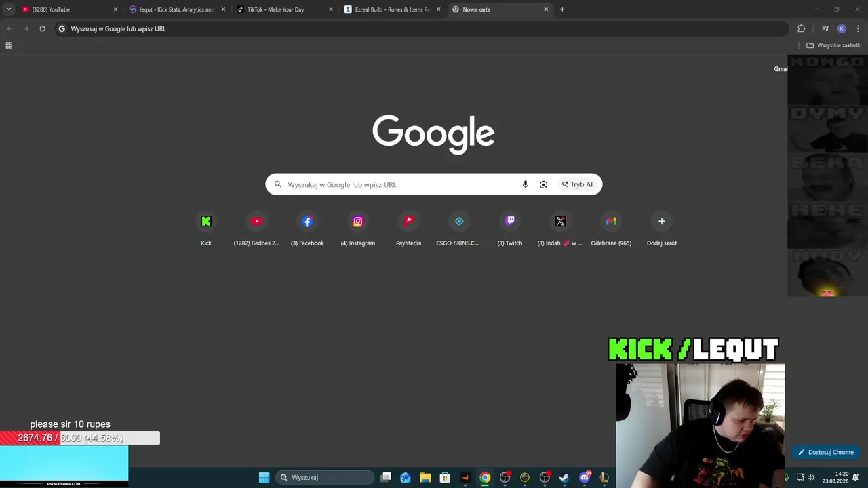Go forward with the forward arrow
Image resolution: width=868 pixels, height=488 pixels.
tap(26, 28)
